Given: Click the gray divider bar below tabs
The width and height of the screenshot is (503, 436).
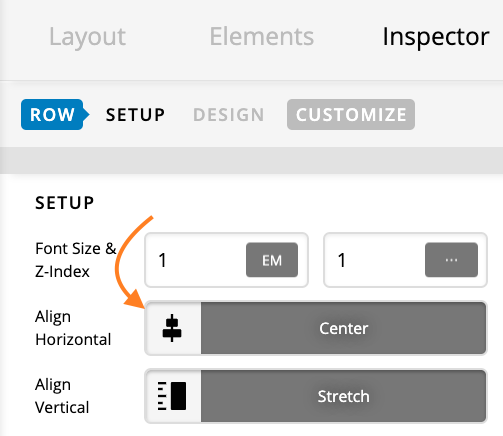Looking at the screenshot, I should (x=251, y=160).
